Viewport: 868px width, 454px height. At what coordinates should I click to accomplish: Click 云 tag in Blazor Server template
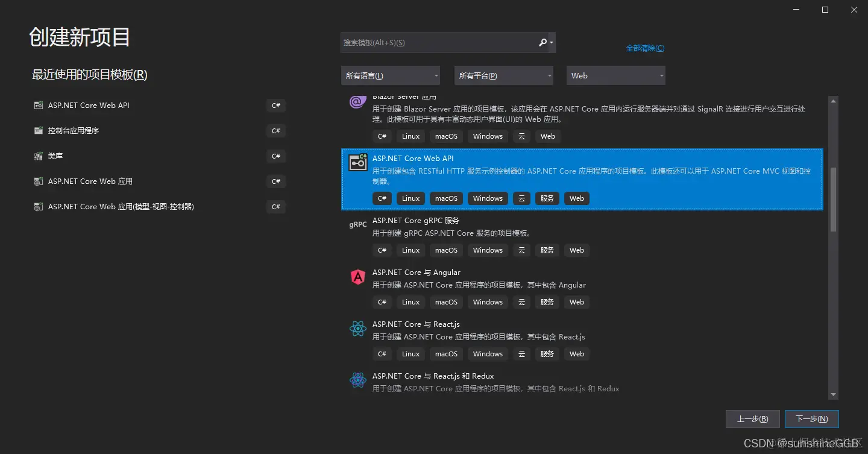pyautogui.click(x=521, y=136)
